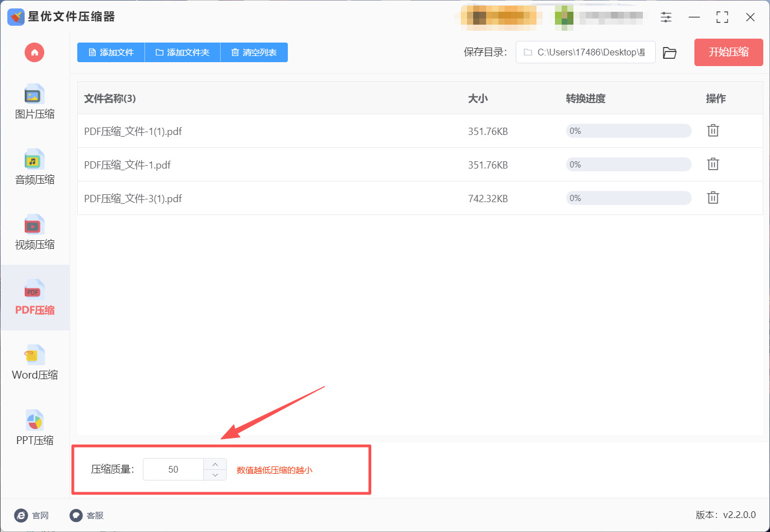Select file row PDF压缩_文件-3(1).pdf
Viewport: 770px width, 532px height.
pos(420,198)
